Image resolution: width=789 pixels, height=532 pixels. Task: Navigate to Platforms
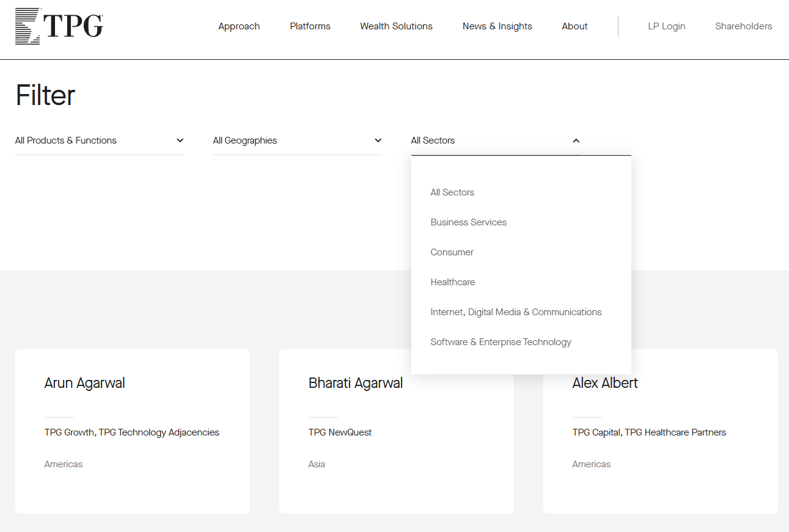click(310, 26)
